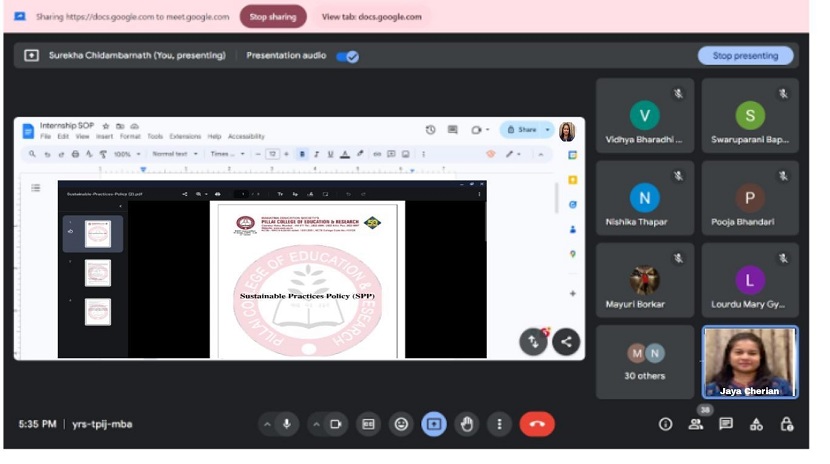Screen dimensions: 830x464
Task: Toggle closed captions button
Action: click(368, 424)
